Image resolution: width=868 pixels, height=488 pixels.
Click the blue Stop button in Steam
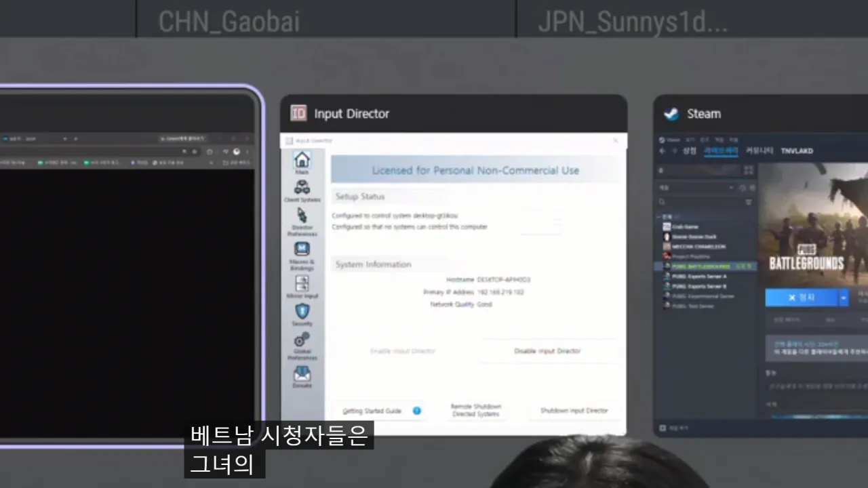click(x=802, y=298)
